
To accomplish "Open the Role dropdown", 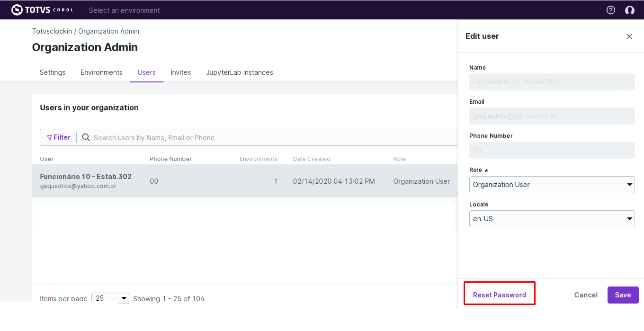I will point(552,185).
